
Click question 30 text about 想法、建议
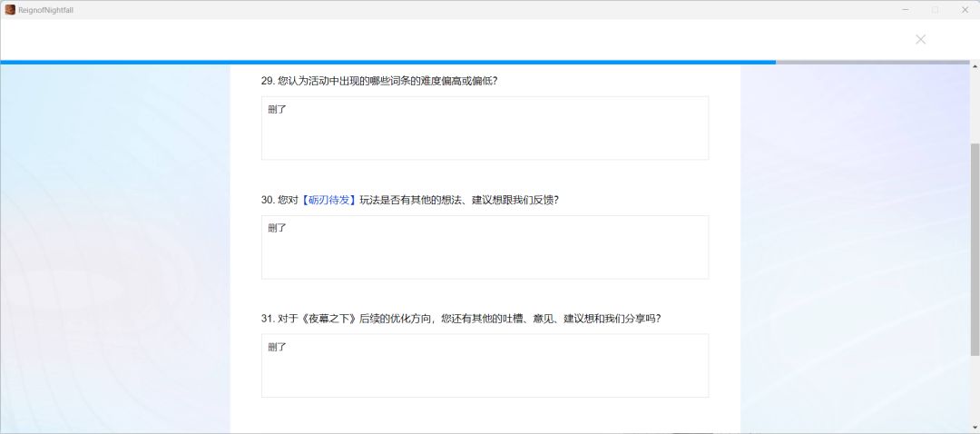(409, 200)
